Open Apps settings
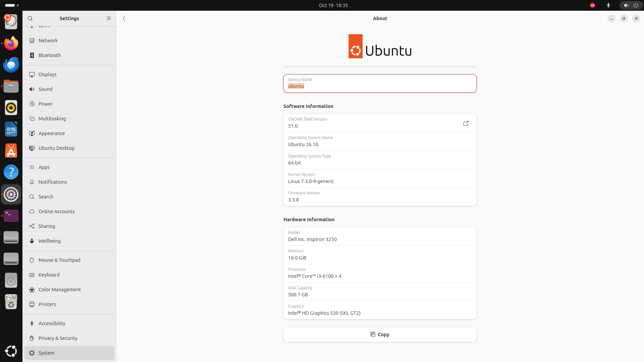This screenshot has height=362, width=644. [69, 167]
